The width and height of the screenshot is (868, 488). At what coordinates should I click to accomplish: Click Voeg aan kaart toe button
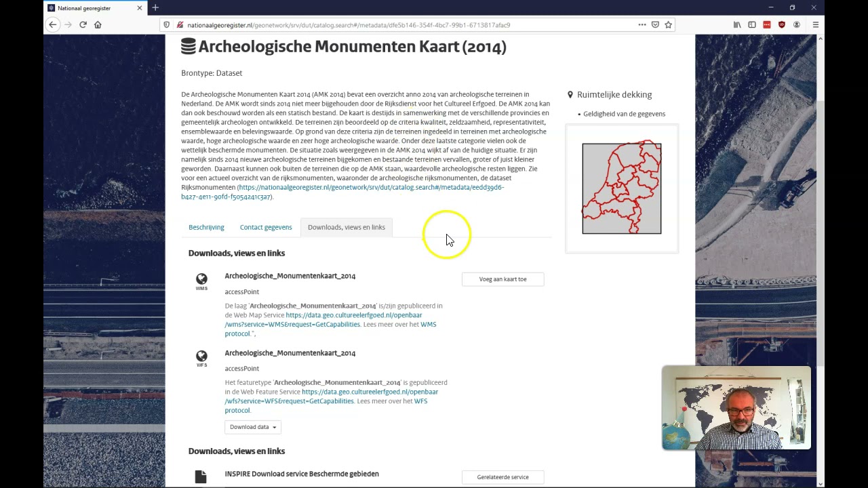click(x=503, y=279)
